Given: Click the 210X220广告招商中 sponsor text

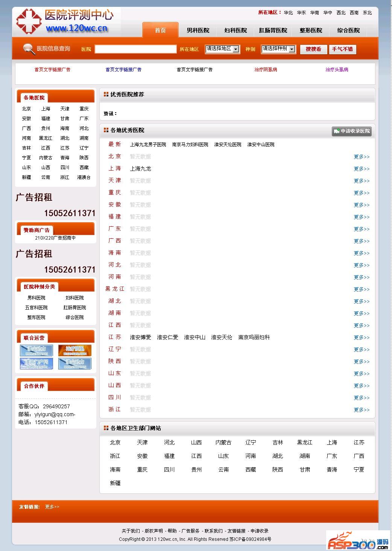Looking at the screenshot, I should (x=55, y=238).
